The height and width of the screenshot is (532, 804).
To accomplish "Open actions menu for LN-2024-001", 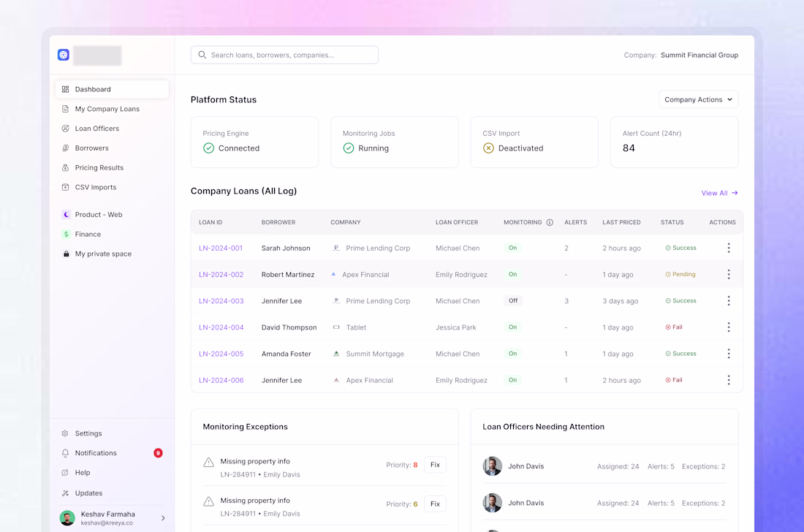I will tap(729, 248).
